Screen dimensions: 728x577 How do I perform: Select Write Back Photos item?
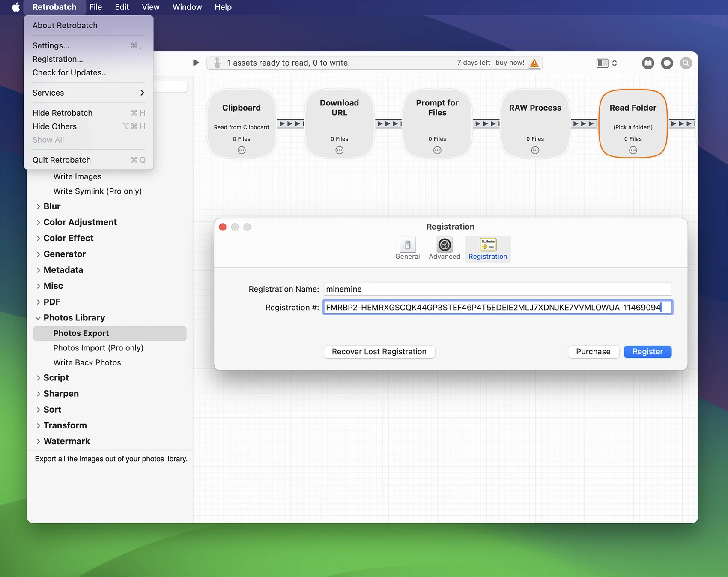tap(87, 362)
